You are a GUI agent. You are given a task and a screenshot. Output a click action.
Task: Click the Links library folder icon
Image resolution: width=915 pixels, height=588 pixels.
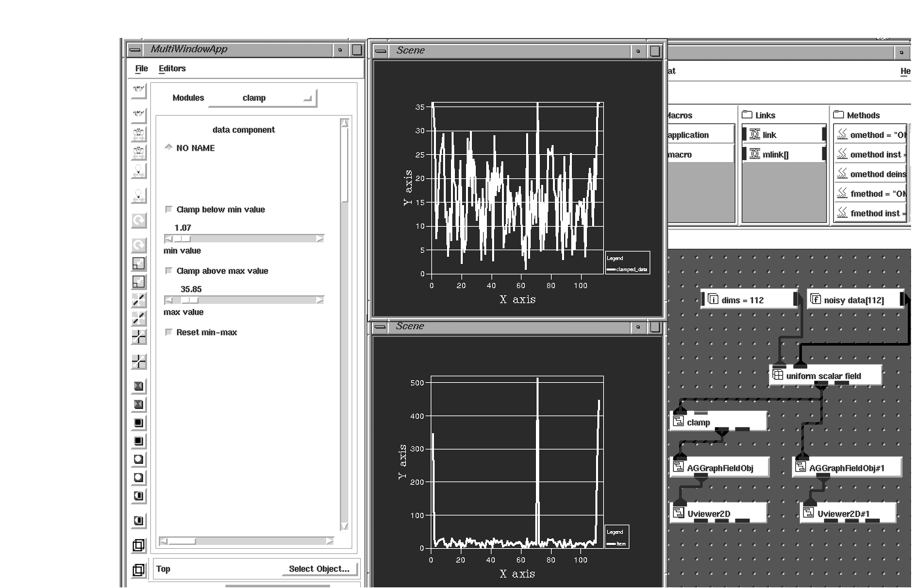[747, 115]
